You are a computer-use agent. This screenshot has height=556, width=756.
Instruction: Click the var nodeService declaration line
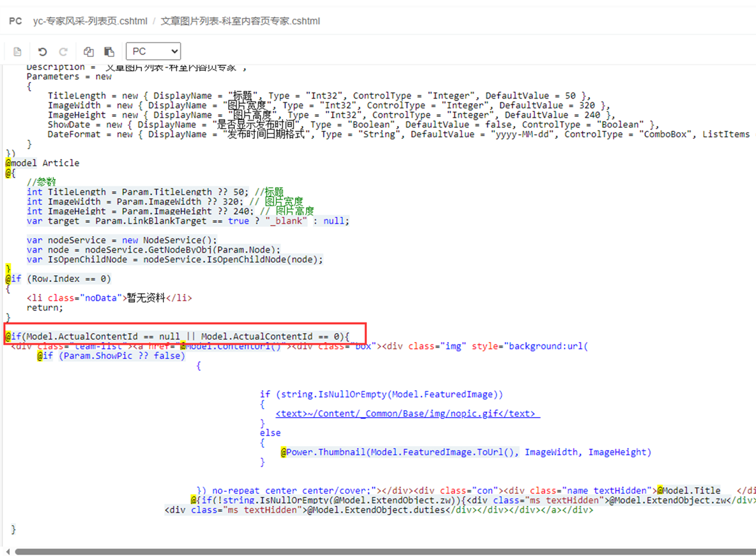(x=122, y=240)
